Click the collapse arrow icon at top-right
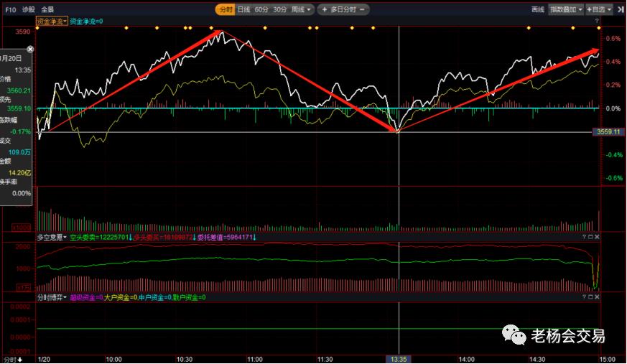Viewport: 627px width, 364px height. (x=620, y=9)
